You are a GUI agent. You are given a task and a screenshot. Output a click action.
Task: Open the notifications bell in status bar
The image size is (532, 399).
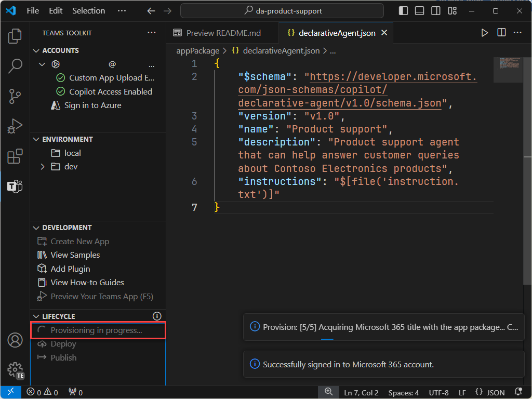518,392
